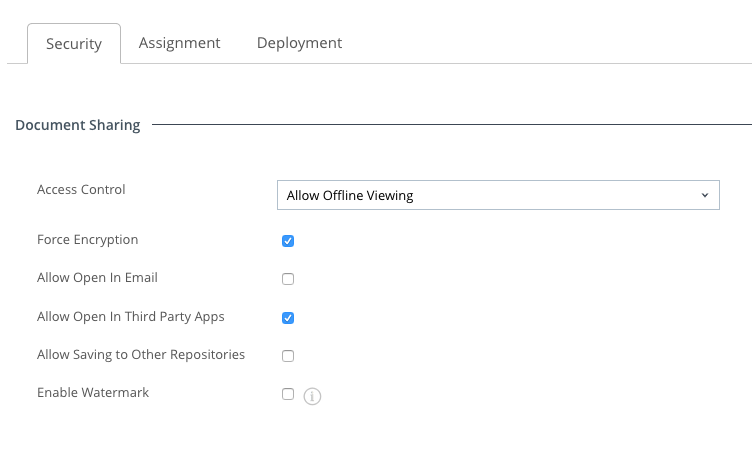Image resolution: width=752 pixels, height=451 pixels.
Task: Click the Force Encryption label
Action: pyautogui.click(x=87, y=240)
